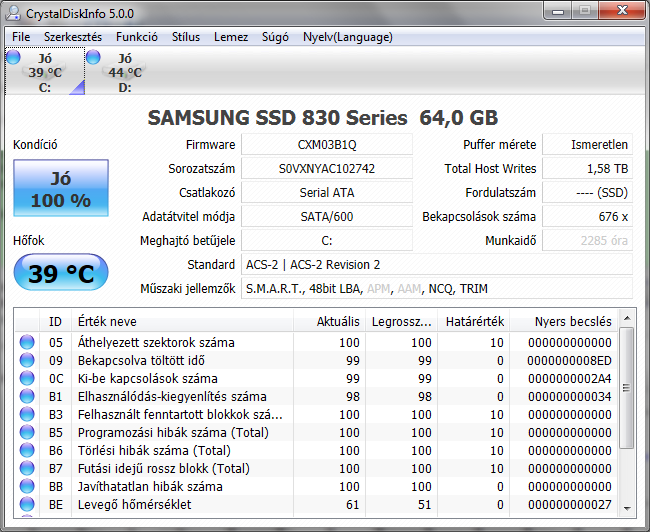Screen dimensions: 650x532
Task: Click the blue status orb for drive C:
Action: pyautogui.click(x=13, y=57)
